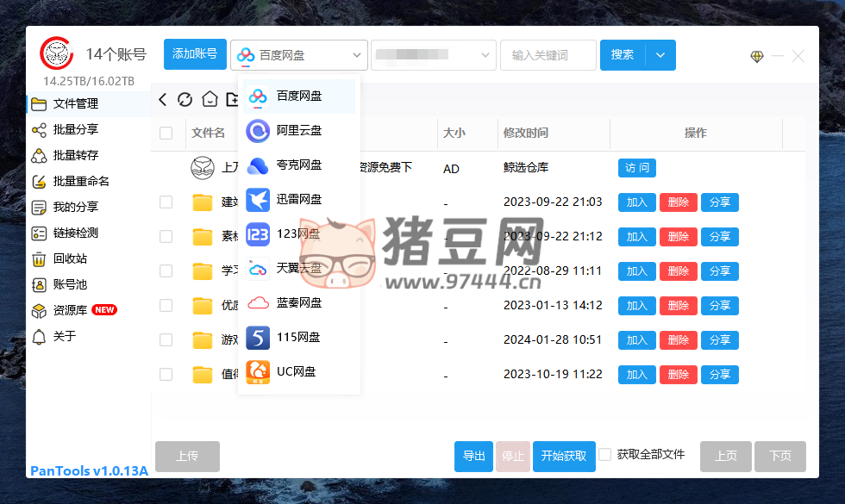This screenshot has width=845, height=504.
Task: Go to 上页 previous page
Action: pyautogui.click(x=726, y=457)
